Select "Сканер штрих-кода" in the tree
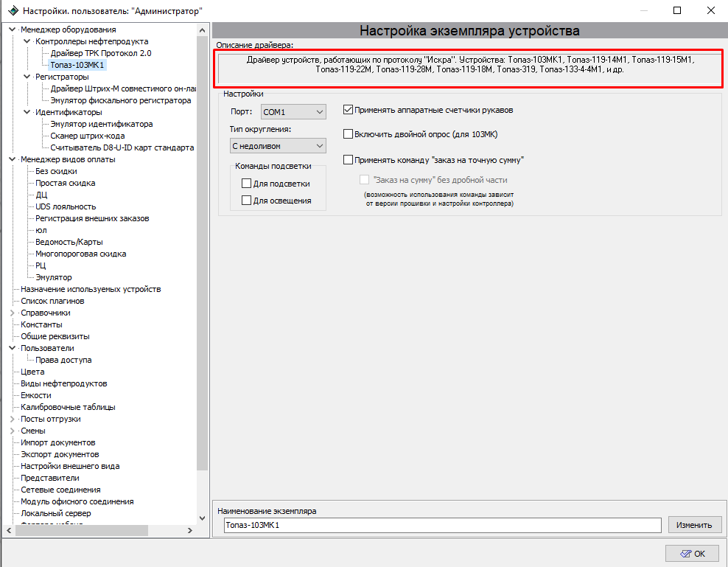 pyautogui.click(x=88, y=136)
